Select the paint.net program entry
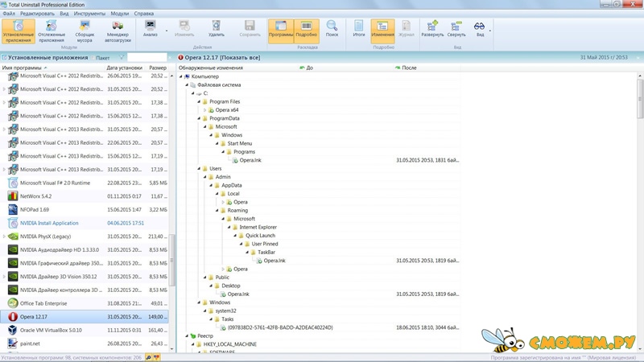 tap(85, 343)
